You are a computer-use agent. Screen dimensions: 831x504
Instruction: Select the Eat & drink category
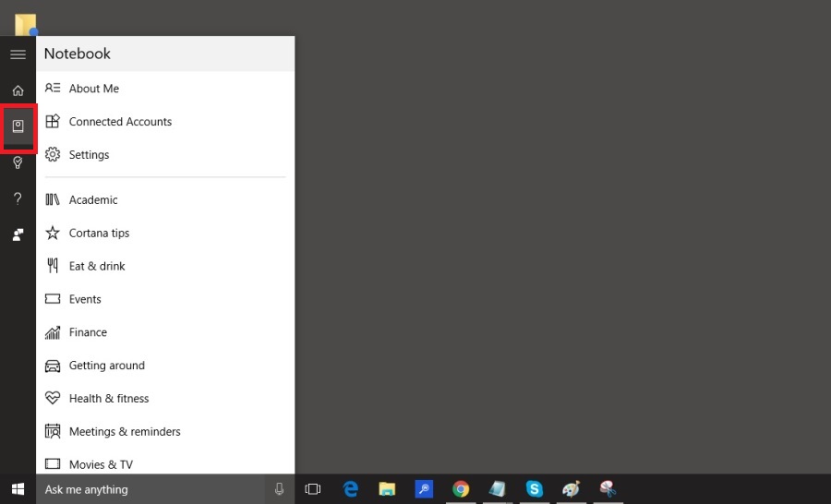click(x=165, y=266)
